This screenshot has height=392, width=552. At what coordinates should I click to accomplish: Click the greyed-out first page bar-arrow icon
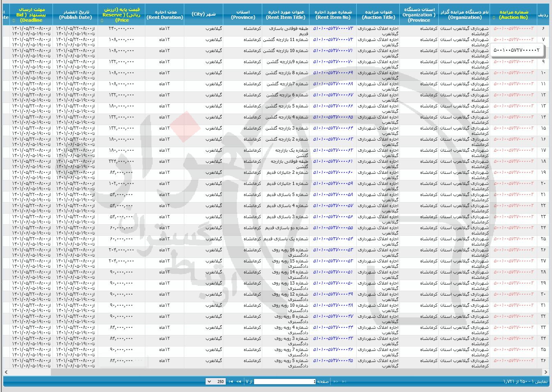tap(344, 381)
